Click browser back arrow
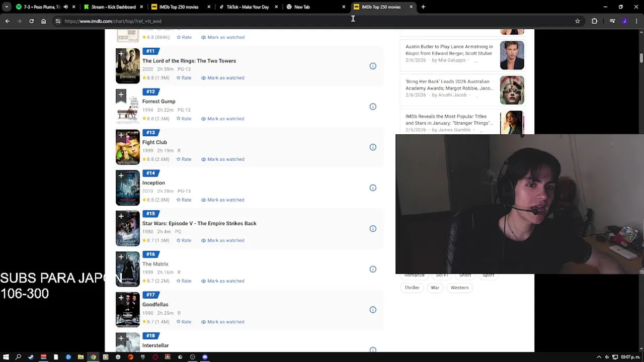This screenshot has height=362, width=644. click(7, 21)
